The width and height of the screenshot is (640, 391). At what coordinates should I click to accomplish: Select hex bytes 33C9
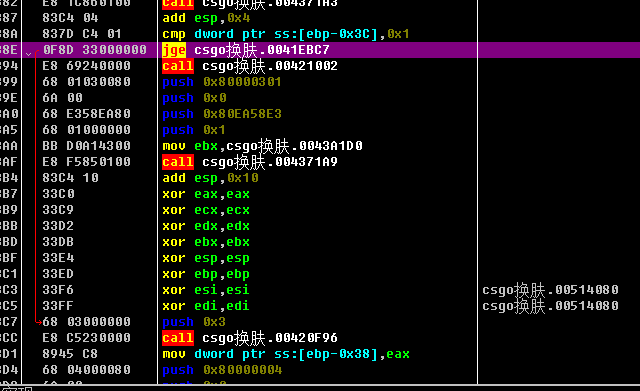58,209
